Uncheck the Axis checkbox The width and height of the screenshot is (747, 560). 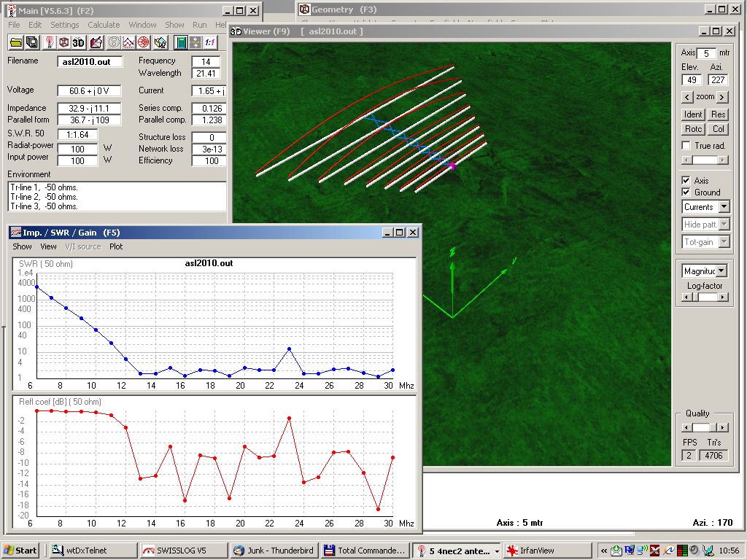(x=686, y=180)
